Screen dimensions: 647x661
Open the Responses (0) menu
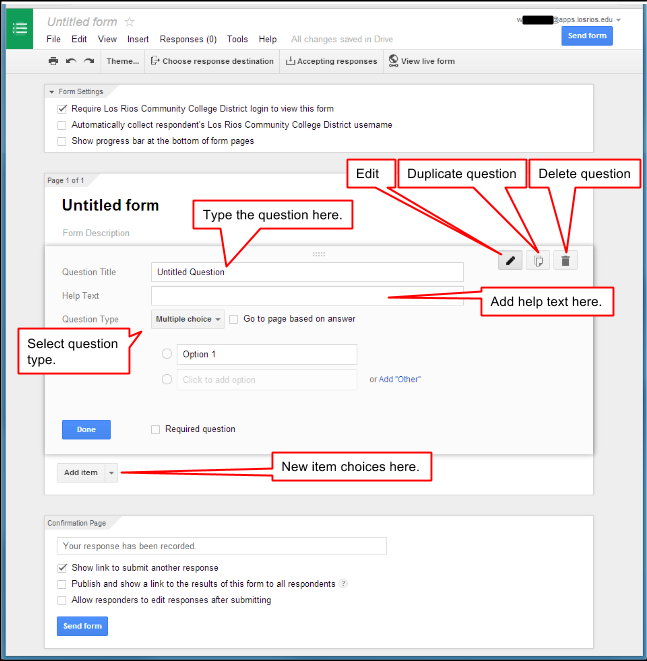pos(188,39)
